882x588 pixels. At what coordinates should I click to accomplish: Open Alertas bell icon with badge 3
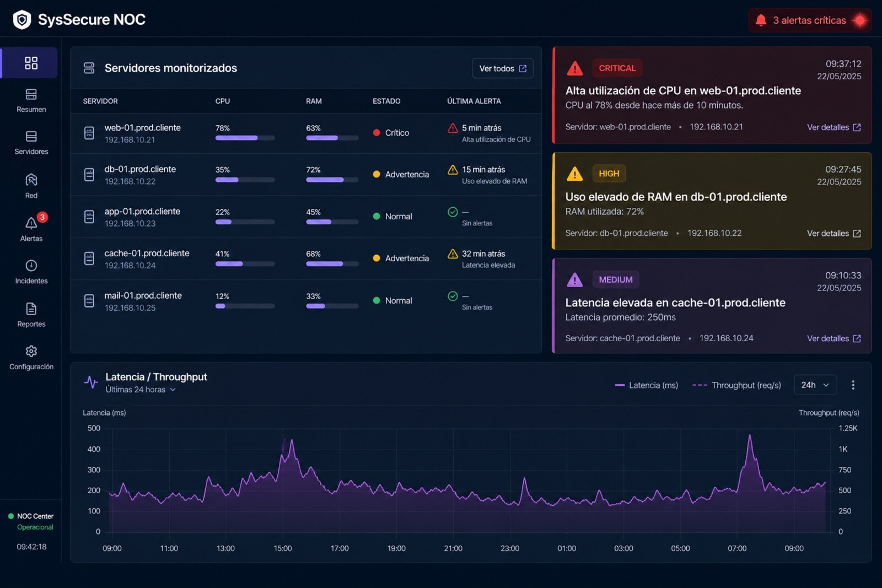(31, 223)
